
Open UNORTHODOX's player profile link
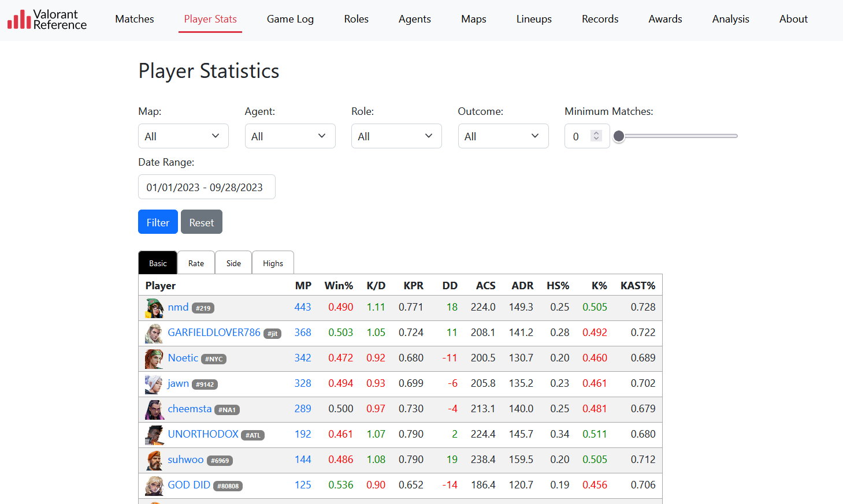pos(203,434)
